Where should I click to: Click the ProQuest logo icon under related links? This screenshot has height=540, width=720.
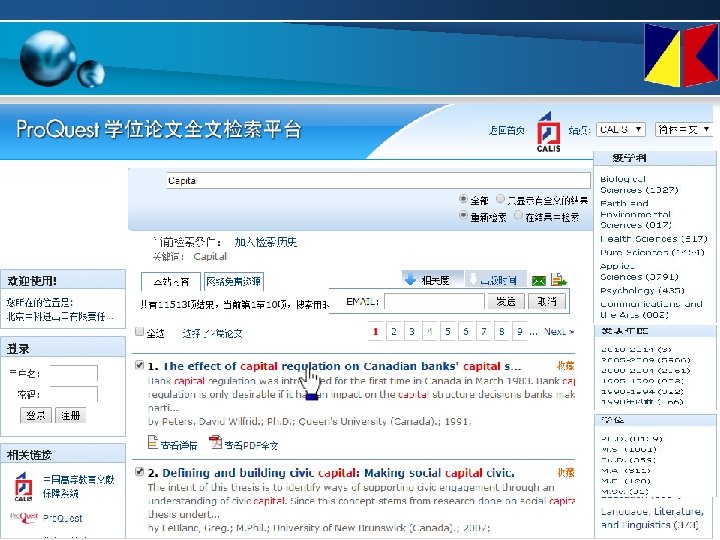pyautogui.click(x=24, y=518)
